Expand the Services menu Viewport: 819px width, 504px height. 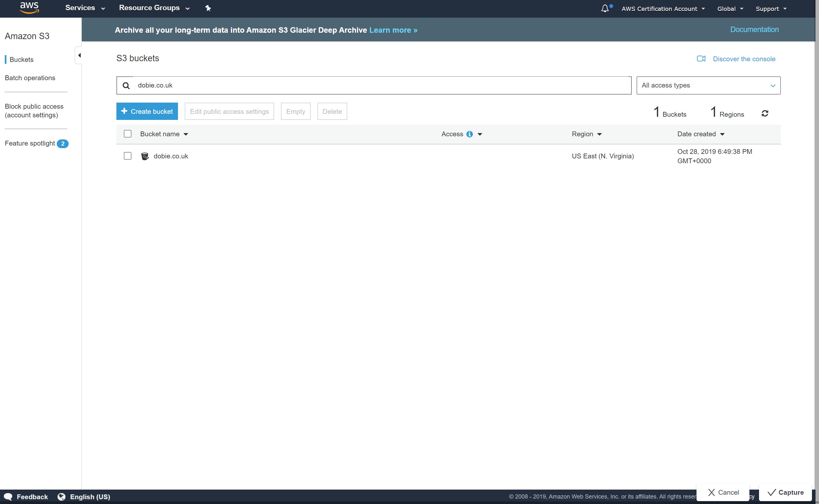[x=85, y=8]
